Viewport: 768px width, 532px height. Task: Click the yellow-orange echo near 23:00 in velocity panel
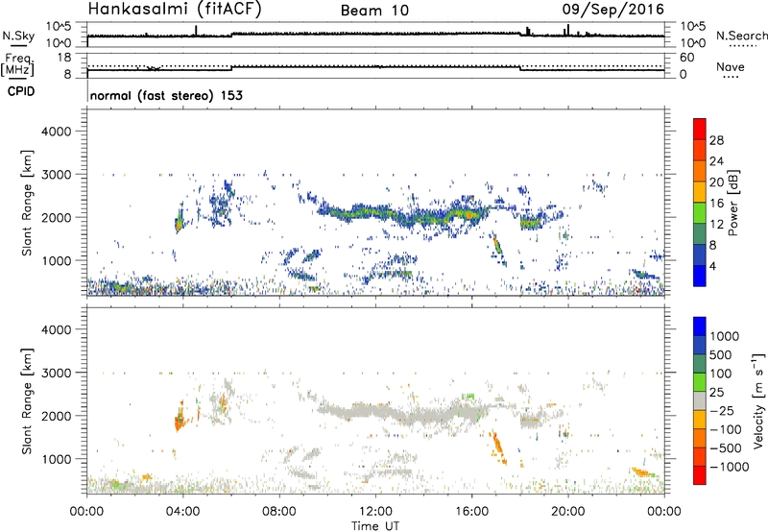tap(643, 472)
